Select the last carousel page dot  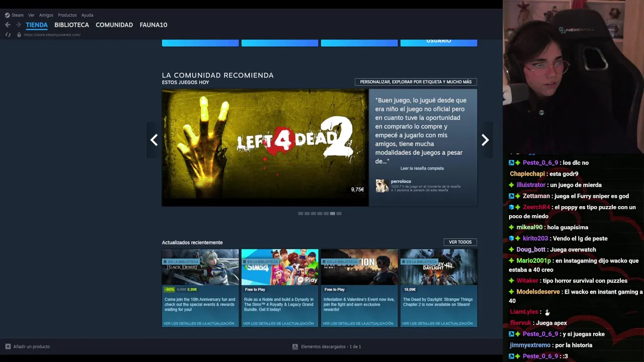[x=339, y=214]
